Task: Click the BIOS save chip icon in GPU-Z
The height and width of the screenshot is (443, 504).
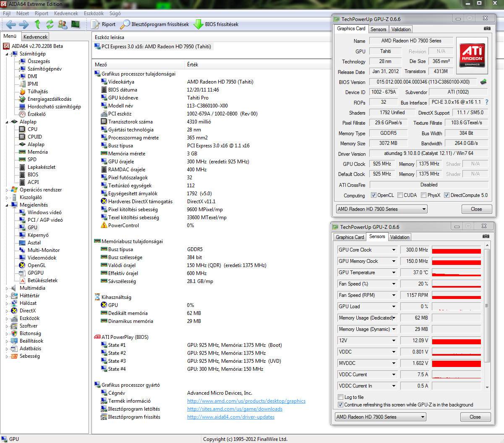Action: [x=484, y=82]
